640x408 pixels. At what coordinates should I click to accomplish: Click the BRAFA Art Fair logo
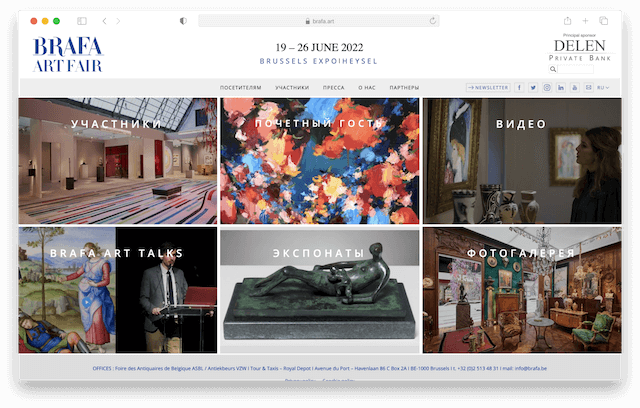(x=68, y=55)
